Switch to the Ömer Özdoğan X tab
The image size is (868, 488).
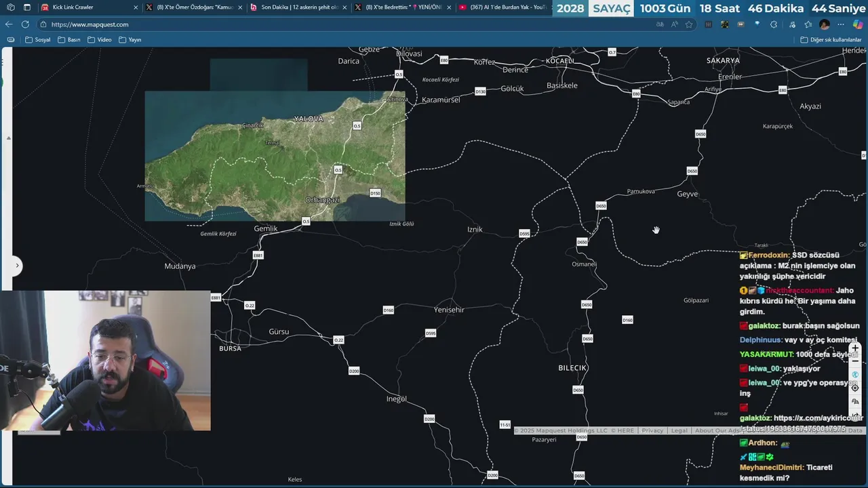click(x=195, y=7)
